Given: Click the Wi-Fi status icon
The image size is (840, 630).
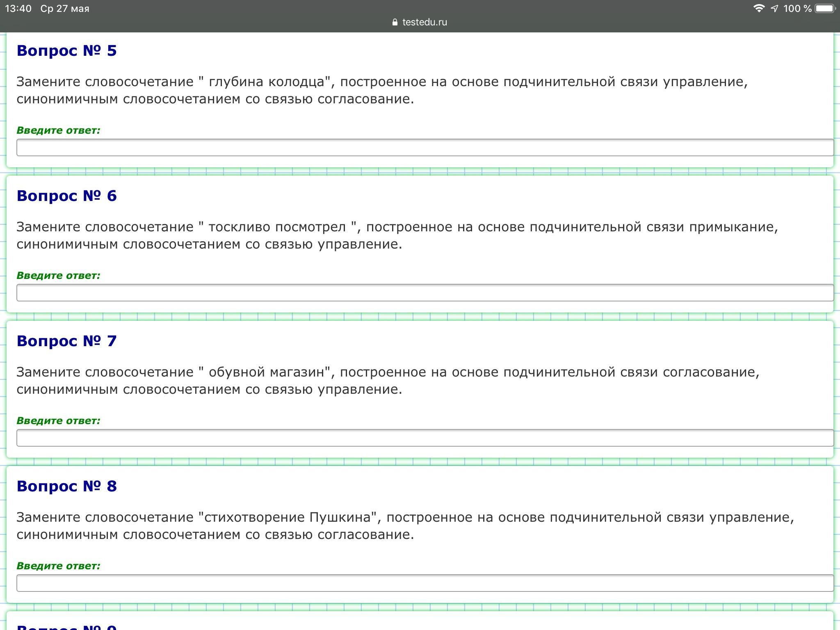Looking at the screenshot, I should [759, 9].
